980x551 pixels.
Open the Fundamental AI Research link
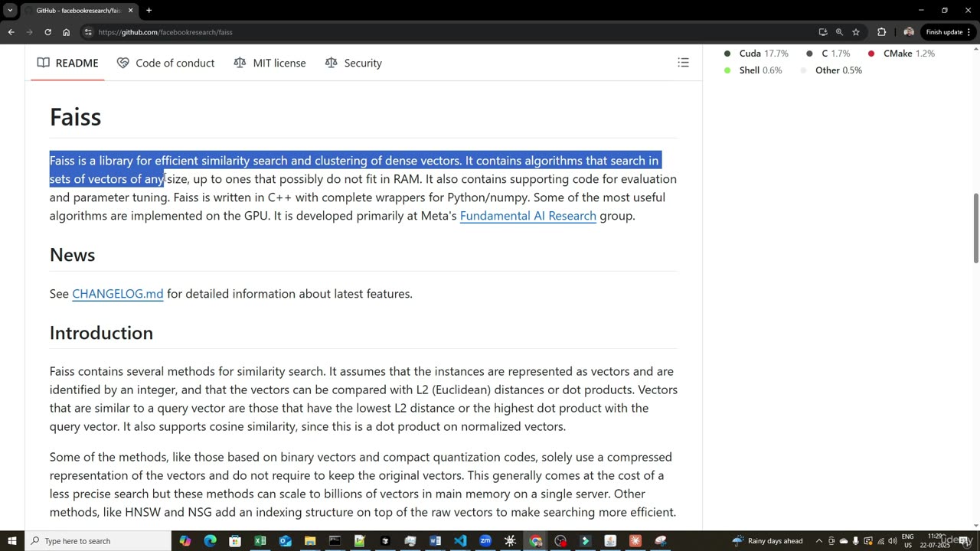(528, 216)
